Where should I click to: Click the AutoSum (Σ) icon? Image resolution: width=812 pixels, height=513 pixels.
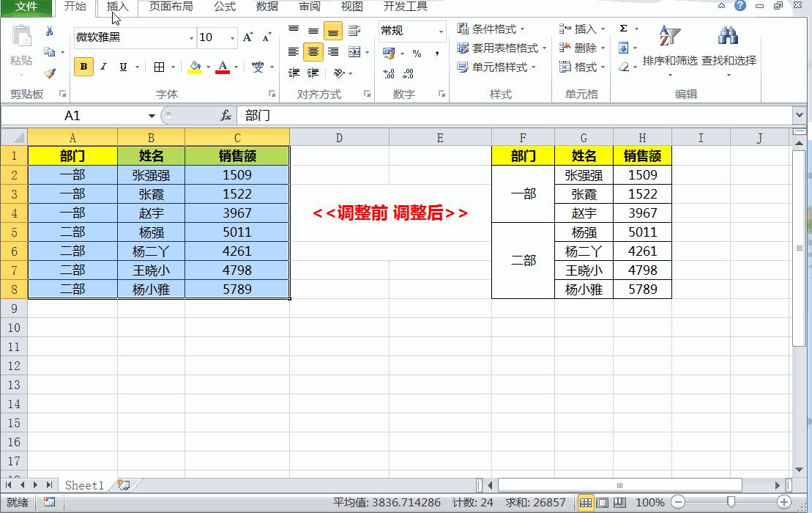point(624,29)
